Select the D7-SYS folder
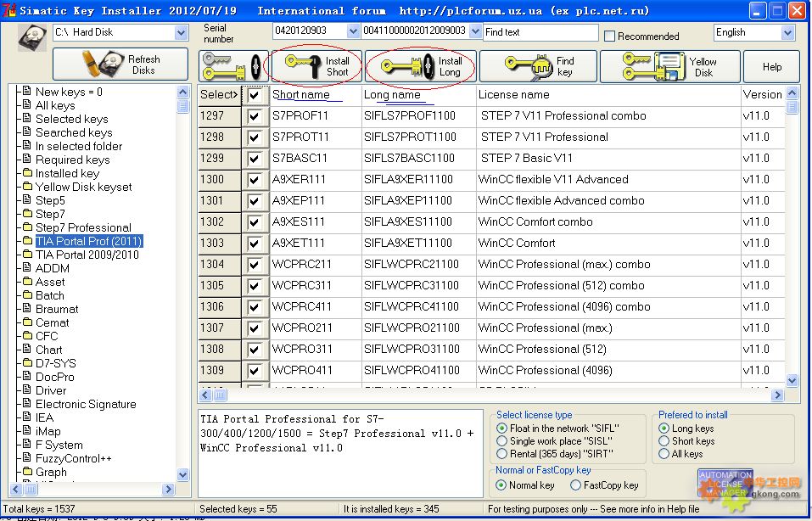The width and height of the screenshot is (812, 521). click(x=56, y=363)
